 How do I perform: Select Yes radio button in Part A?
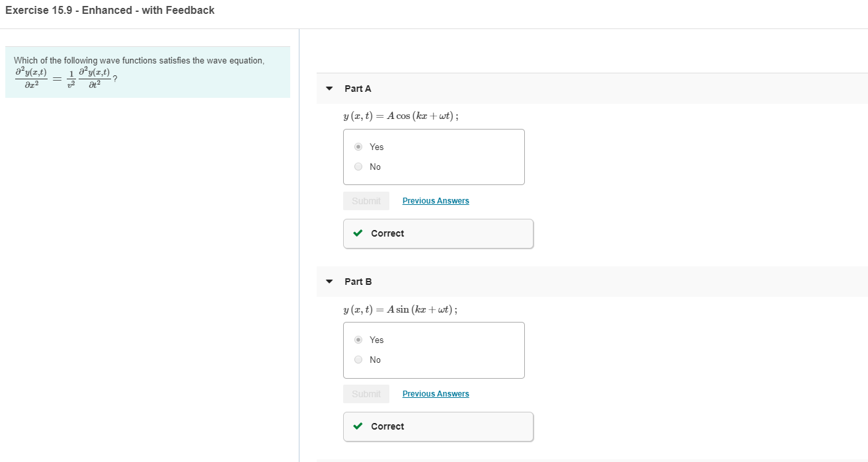(x=358, y=147)
